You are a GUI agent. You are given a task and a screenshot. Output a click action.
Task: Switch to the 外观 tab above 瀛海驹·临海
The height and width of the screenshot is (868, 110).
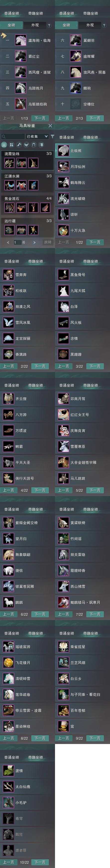pyautogui.click(x=35, y=25)
